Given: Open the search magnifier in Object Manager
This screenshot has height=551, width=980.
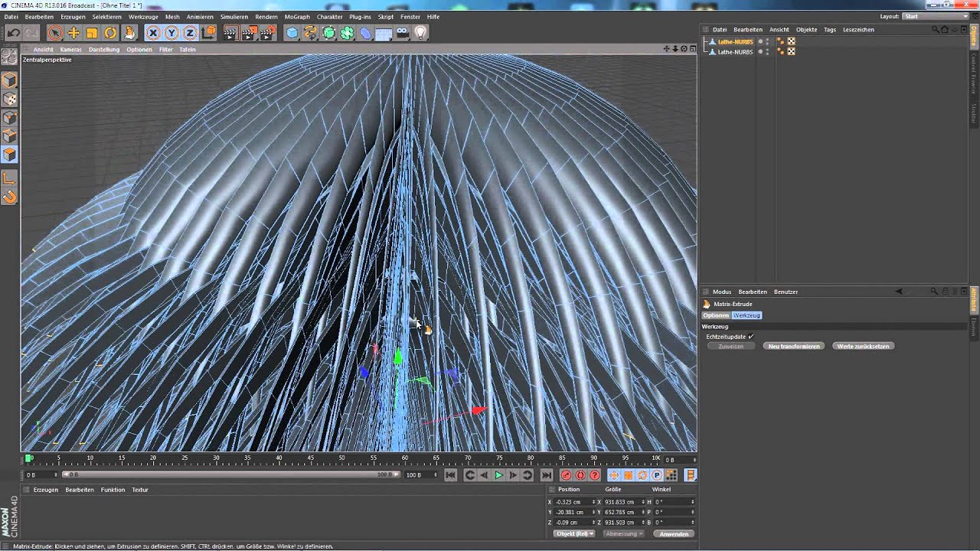Looking at the screenshot, I should pyautogui.click(x=936, y=30).
